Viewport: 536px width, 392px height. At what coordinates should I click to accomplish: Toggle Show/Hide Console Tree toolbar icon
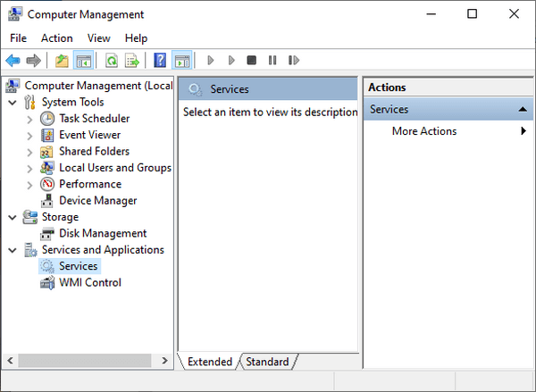point(83,61)
